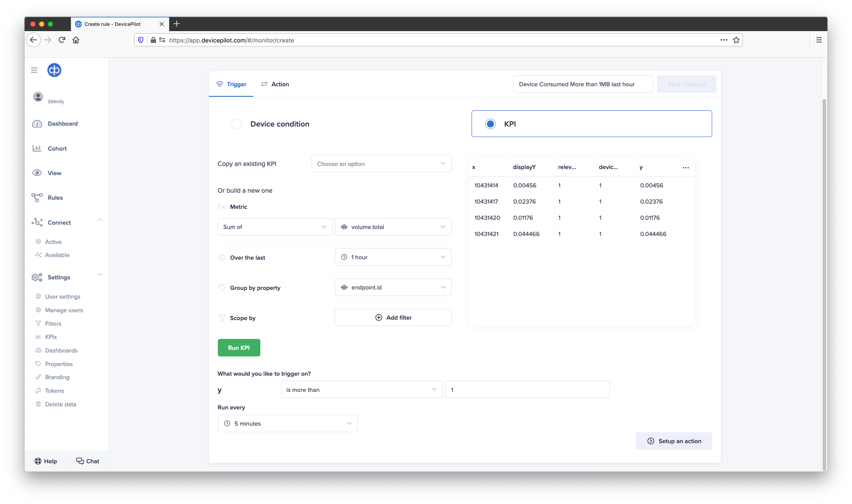Click the Setup an action button
Screen dimensions: 852x504
coord(674,441)
